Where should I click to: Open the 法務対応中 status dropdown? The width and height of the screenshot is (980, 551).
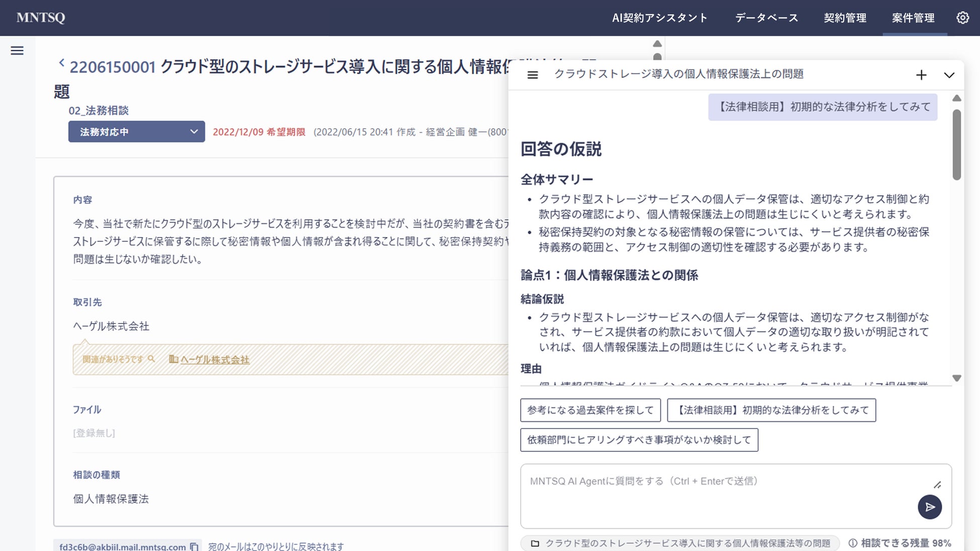(137, 132)
